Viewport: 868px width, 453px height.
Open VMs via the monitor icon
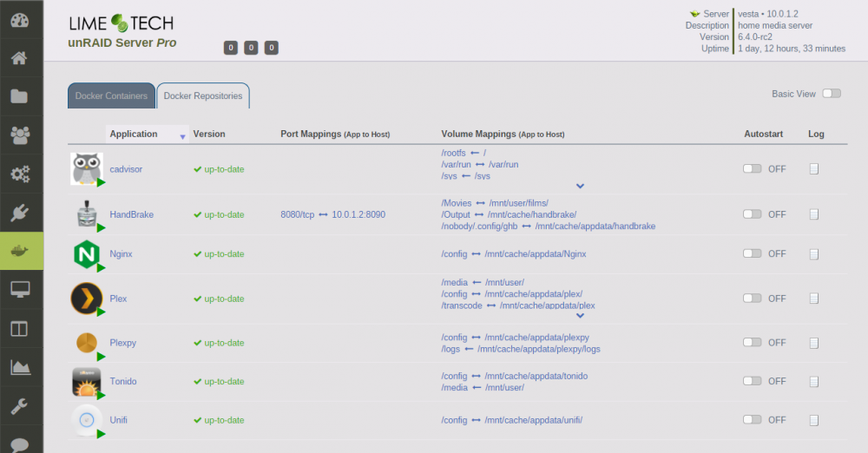coord(20,290)
